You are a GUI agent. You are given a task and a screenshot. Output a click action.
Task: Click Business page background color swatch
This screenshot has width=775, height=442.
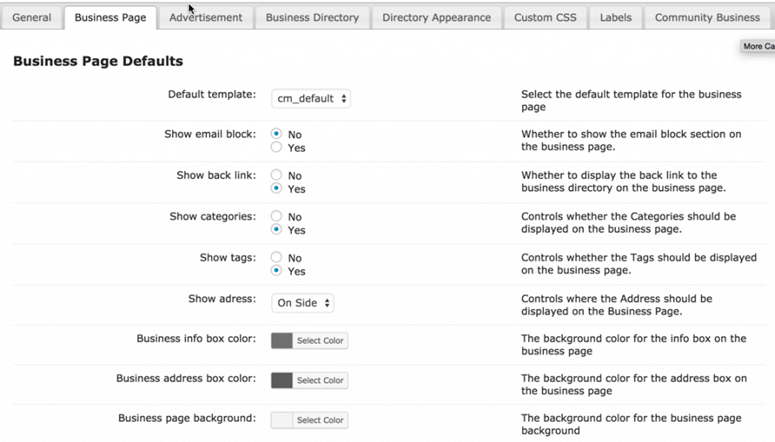(x=282, y=420)
